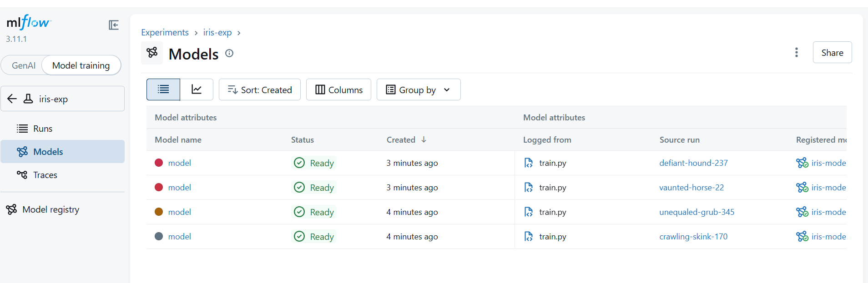Image resolution: width=868 pixels, height=283 pixels.
Task: Go back using the arrow beside iris-exp
Action: coord(12,99)
